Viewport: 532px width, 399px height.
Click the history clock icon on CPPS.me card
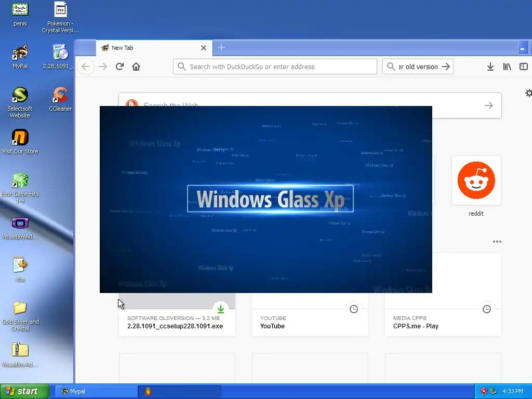tap(486, 309)
